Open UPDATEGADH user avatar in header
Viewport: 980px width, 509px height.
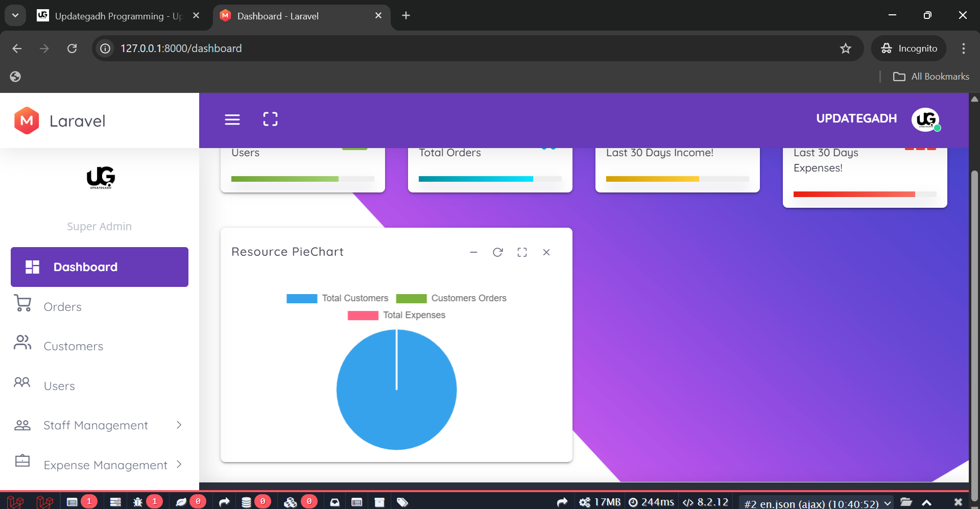point(926,119)
